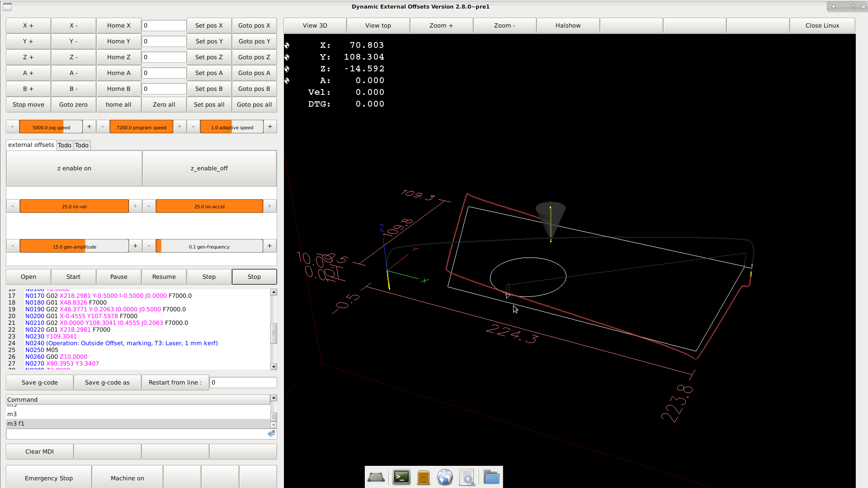
Task: Open the terminal from the dock
Action: click(x=401, y=477)
